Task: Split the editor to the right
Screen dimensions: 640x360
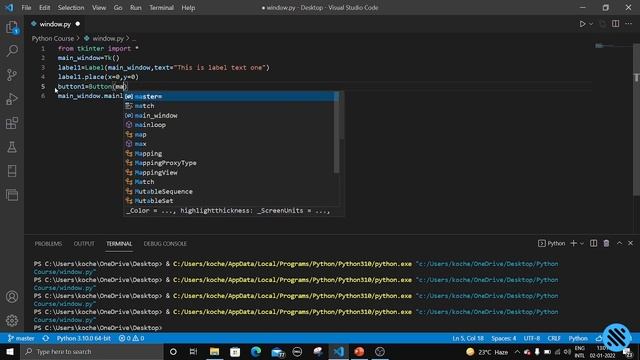Action: [616, 24]
